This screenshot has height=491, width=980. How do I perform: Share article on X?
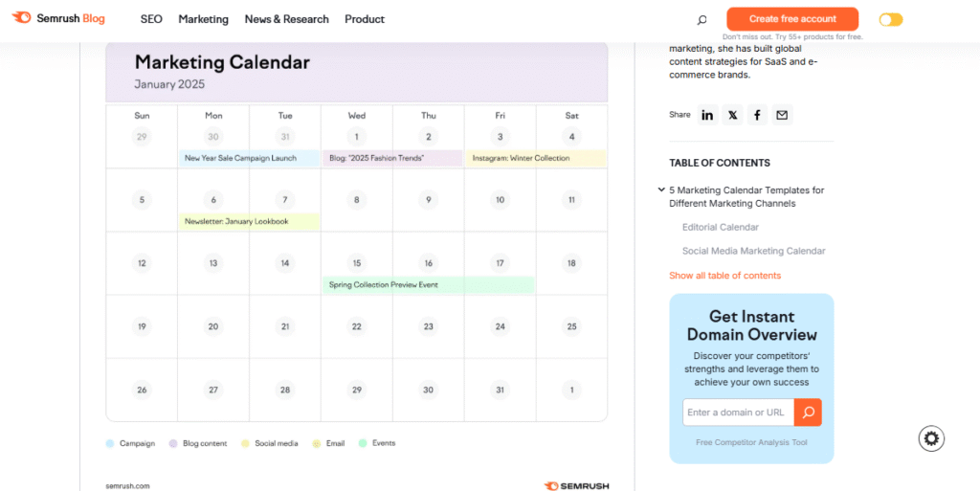(x=732, y=115)
